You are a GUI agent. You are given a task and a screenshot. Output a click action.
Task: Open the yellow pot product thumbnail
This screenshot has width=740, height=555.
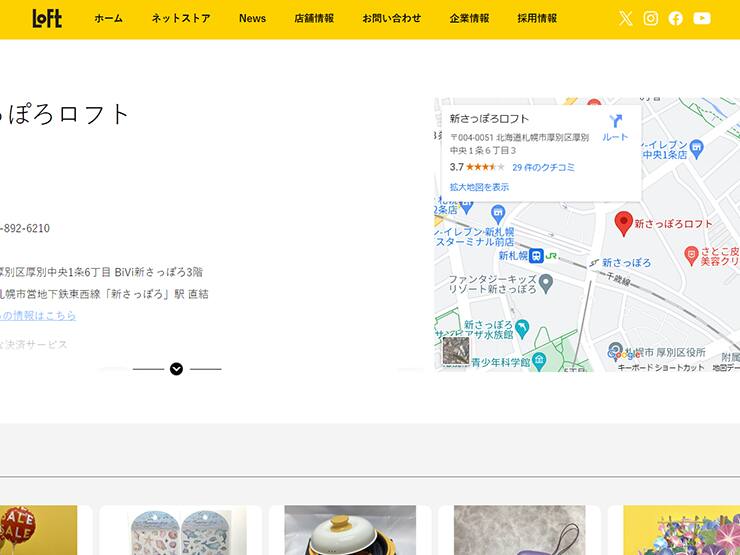click(x=350, y=530)
